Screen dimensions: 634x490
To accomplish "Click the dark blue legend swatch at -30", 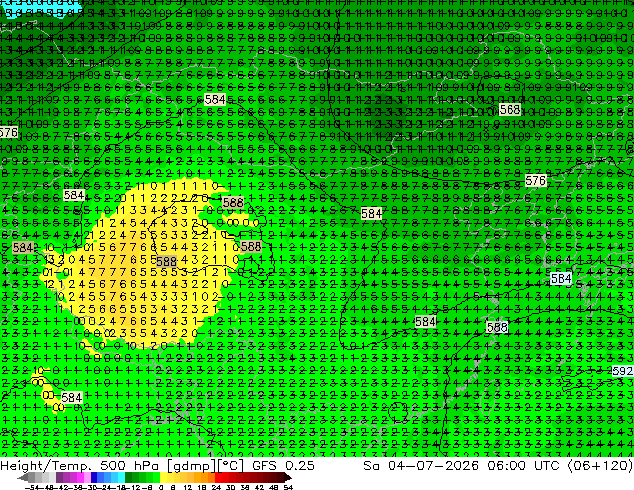I will coord(94,477).
